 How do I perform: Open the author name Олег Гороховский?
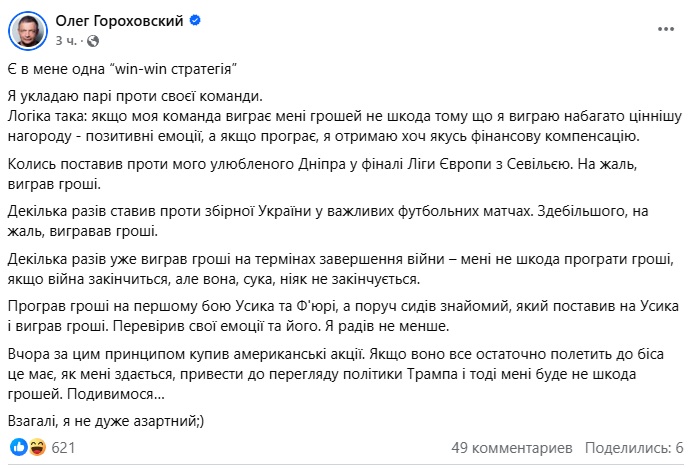click(x=119, y=21)
